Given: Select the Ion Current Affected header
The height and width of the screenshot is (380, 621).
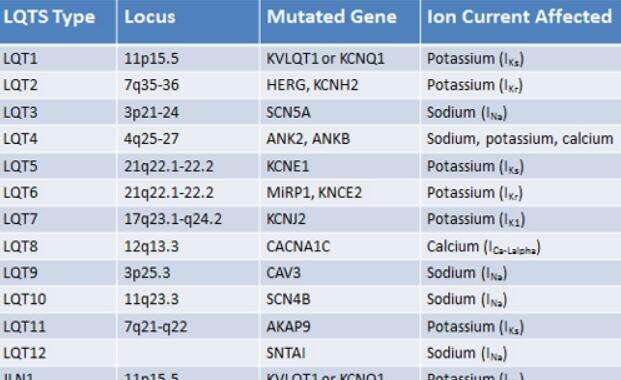Looking at the screenshot, I should 521,21.
